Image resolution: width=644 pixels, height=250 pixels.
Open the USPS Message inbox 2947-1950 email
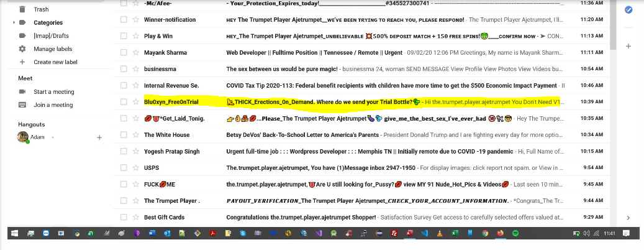(361, 167)
